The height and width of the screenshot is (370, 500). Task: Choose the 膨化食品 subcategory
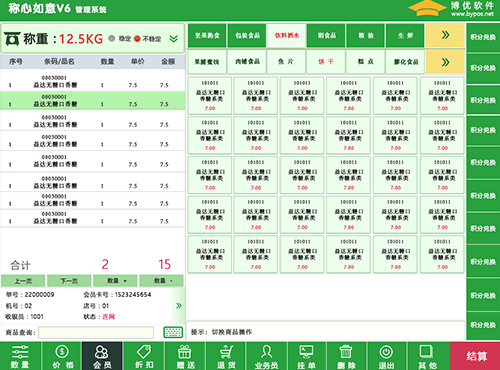[405, 62]
